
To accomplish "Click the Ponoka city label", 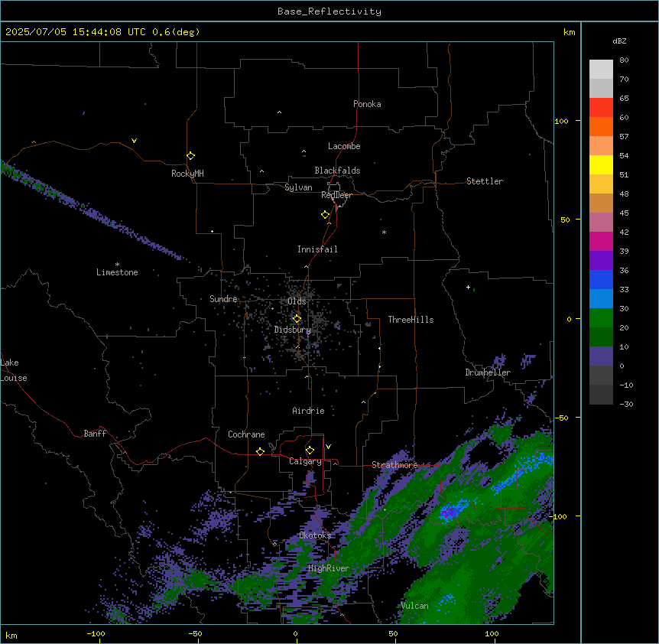I will point(367,104).
